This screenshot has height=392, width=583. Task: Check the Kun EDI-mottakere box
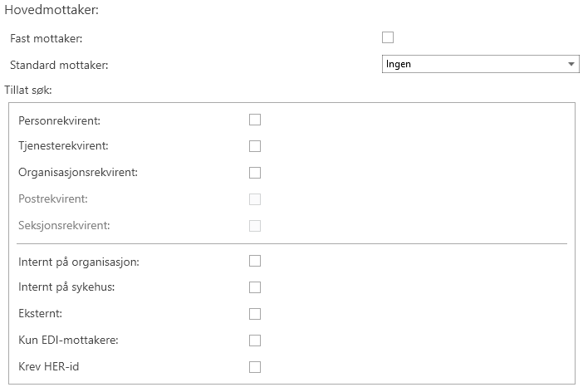(255, 341)
